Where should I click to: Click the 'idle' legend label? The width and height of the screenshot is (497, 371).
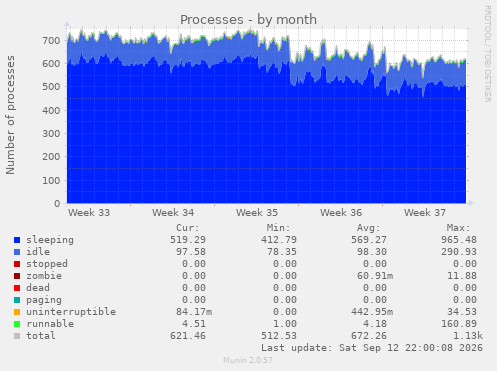[x=38, y=252]
